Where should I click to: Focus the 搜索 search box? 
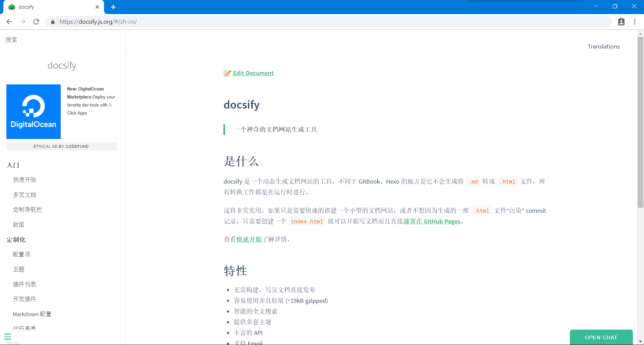[x=62, y=40]
